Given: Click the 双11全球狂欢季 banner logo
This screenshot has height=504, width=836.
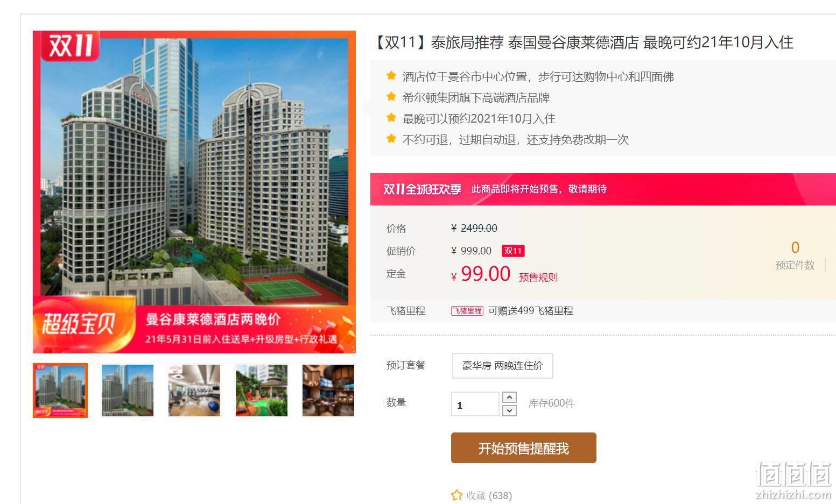Looking at the screenshot, I should coord(422,189).
